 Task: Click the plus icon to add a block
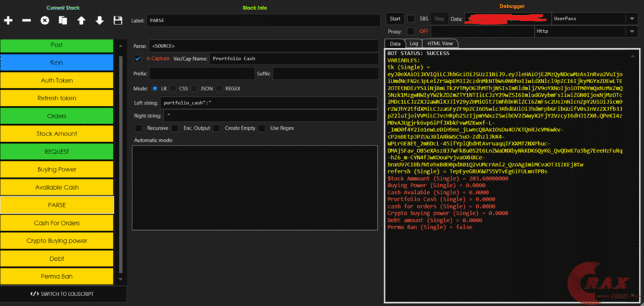[x=9, y=21]
